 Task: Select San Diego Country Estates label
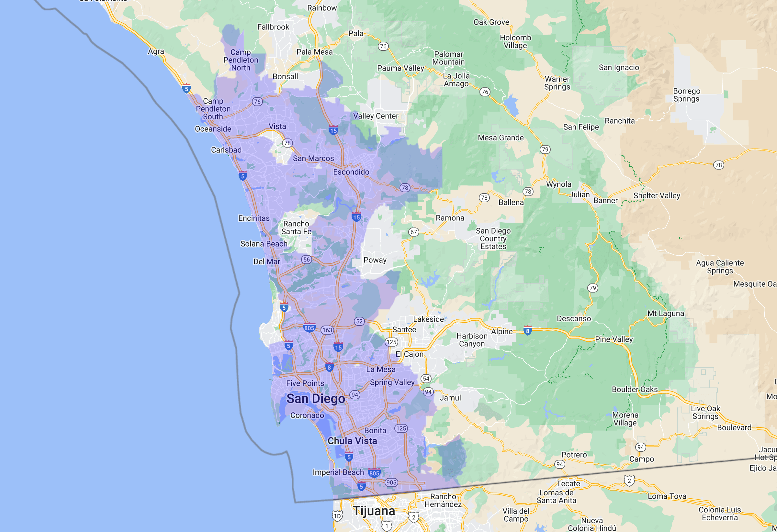tap(493, 238)
